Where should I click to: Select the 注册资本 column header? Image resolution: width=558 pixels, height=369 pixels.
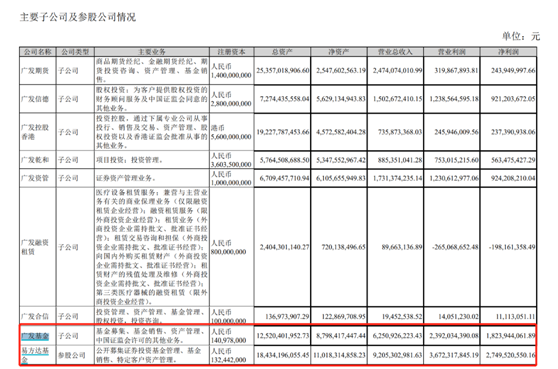[x=232, y=52]
